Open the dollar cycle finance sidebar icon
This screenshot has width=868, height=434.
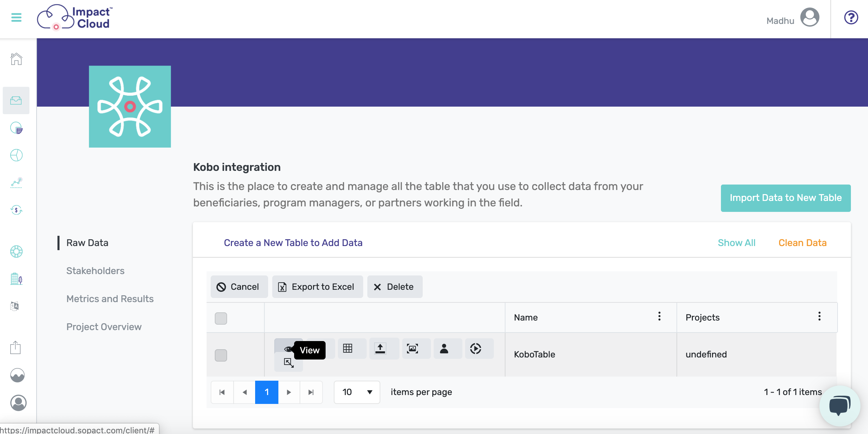[16, 210]
